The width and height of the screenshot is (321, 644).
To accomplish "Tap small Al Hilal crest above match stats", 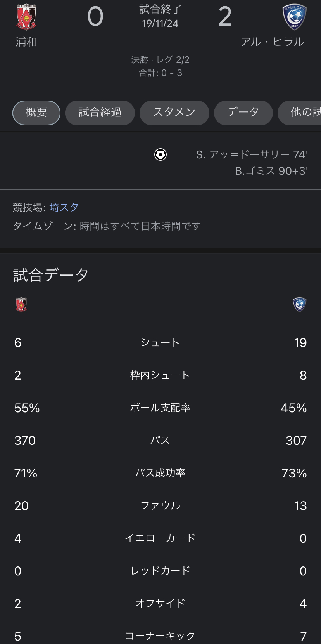I will (299, 304).
